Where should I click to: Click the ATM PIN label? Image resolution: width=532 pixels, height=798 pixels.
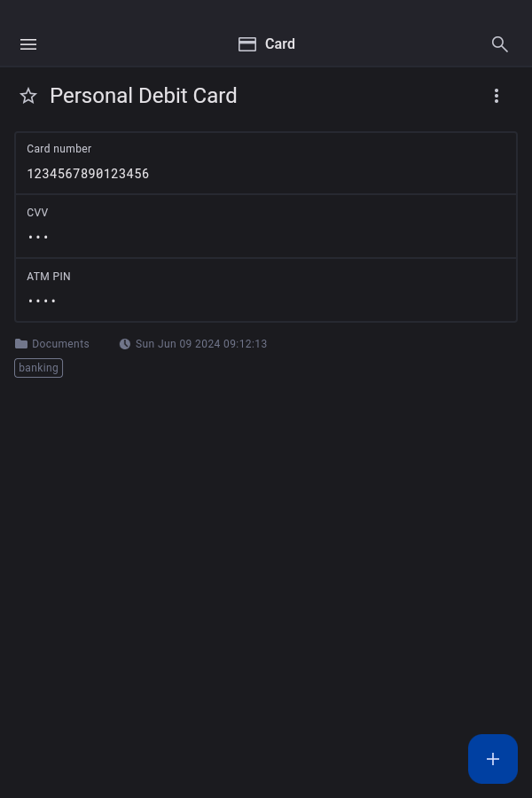pyautogui.click(x=49, y=277)
